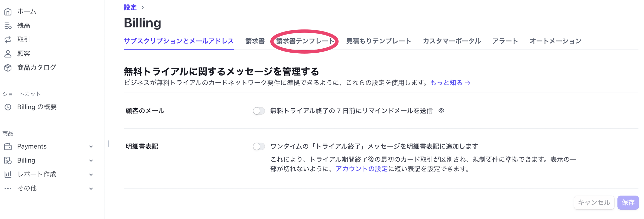The height and width of the screenshot is (219, 644).
Task: Expand the Billing section chevron in sidebar
Action: pos(91,161)
